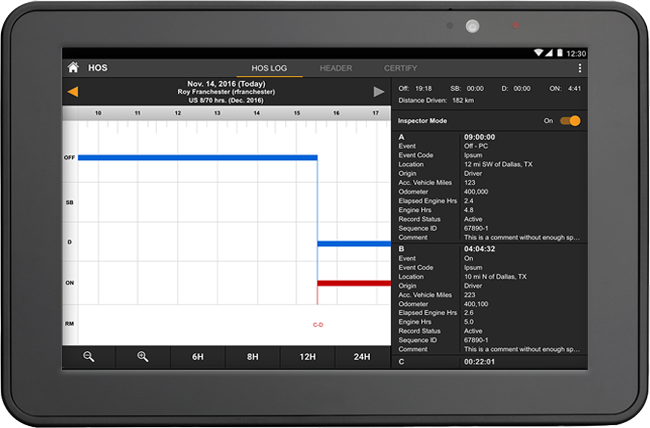This screenshot has width=650, height=428.
Task: Tap the RM row label on graph
Action: pyautogui.click(x=70, y=324)
